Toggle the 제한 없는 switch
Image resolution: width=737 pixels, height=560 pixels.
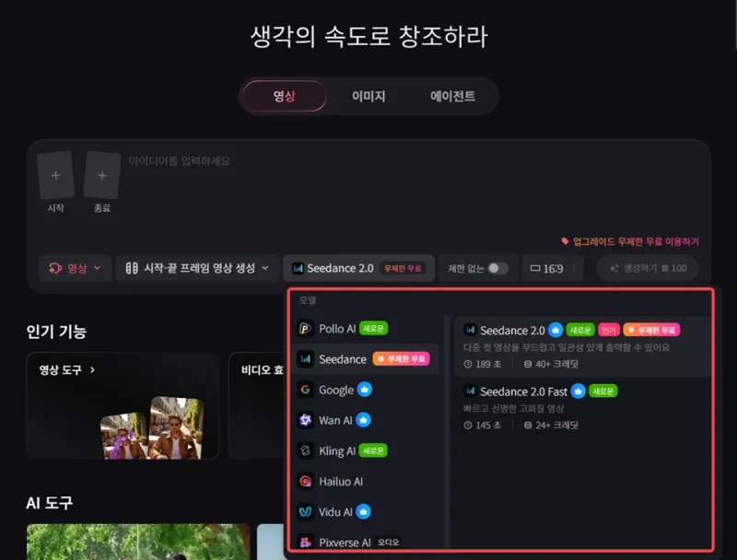497,268
